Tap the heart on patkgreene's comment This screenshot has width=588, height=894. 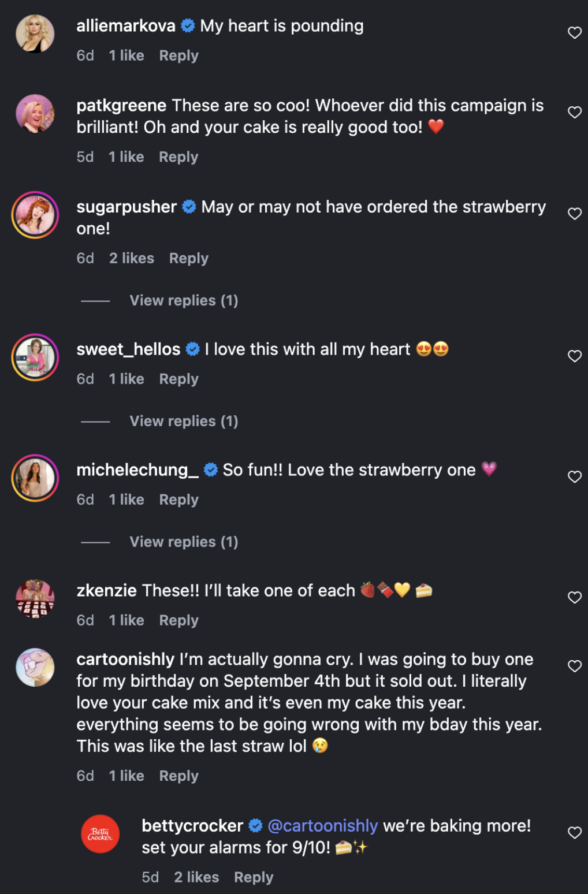(x=574, y=113)
